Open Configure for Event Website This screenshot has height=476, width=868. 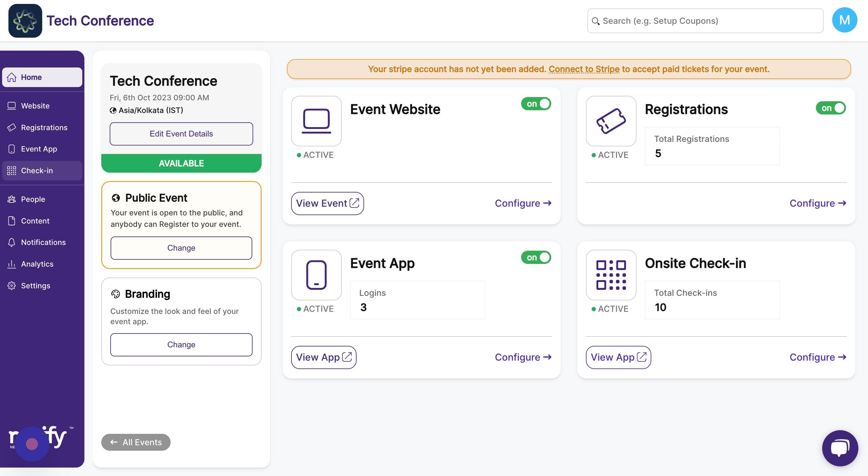(523, 203)
